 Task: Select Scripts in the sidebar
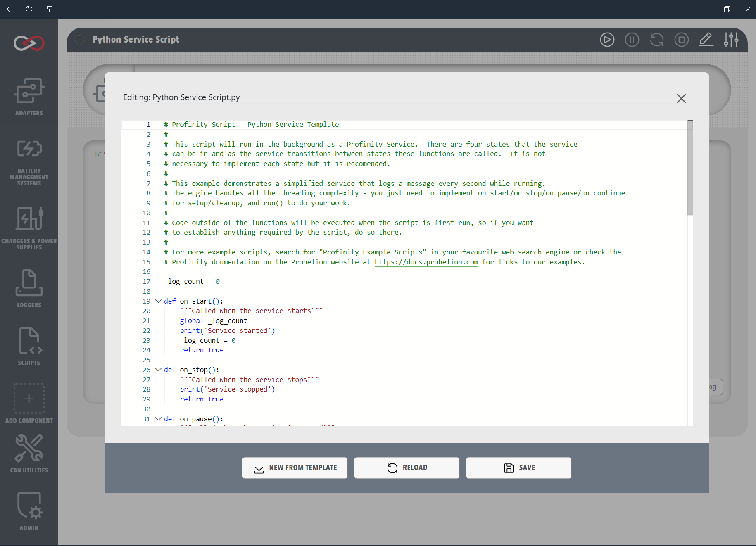pos(29,346)
